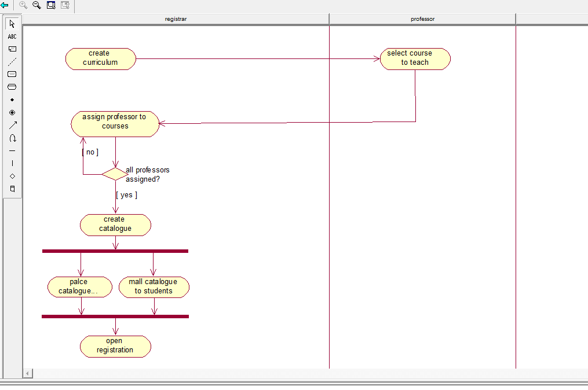Viewport: 588px width, 390px height.
Task: Click the decision diamond node
Action: [x=115, y=174]
